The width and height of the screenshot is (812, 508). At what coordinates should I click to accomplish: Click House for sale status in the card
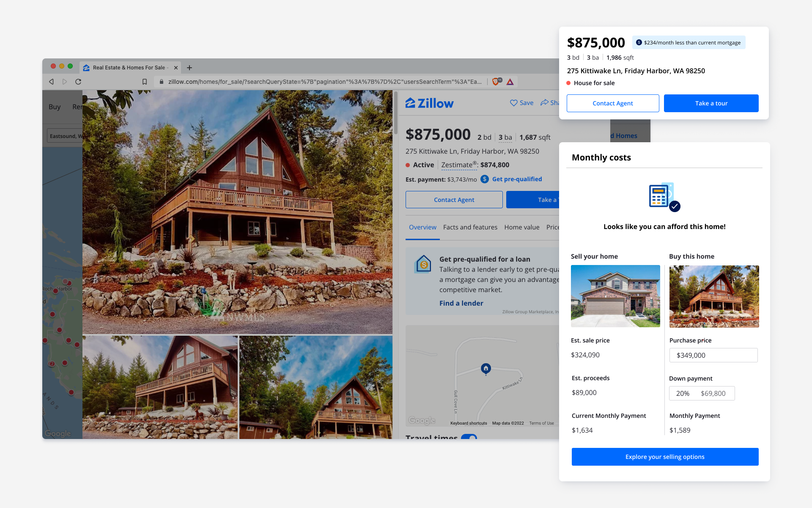click(x=591, y=83)
